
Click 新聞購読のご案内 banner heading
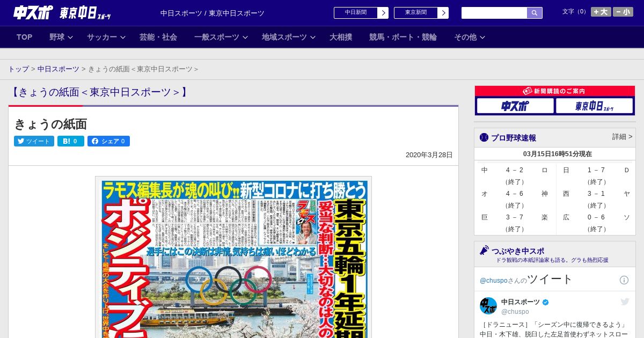point(555,91)
